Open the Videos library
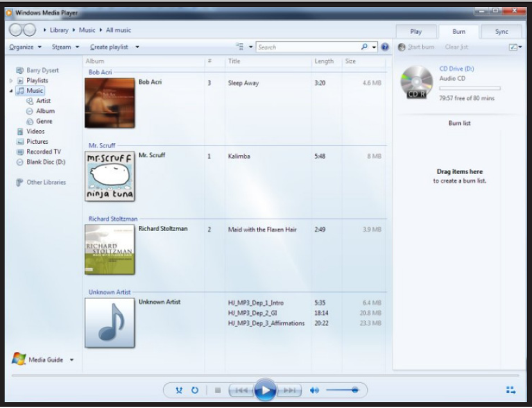 click(x=35, y=132)
